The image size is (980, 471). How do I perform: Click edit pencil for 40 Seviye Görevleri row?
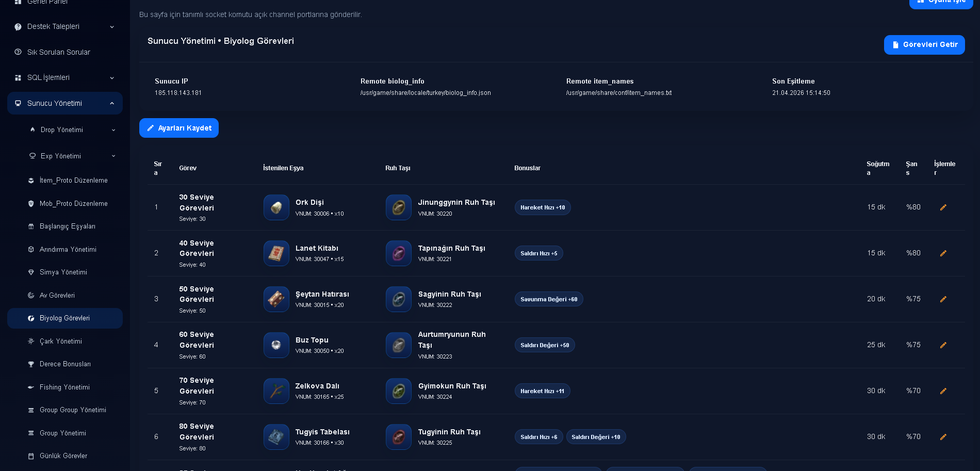click(943, 253)
